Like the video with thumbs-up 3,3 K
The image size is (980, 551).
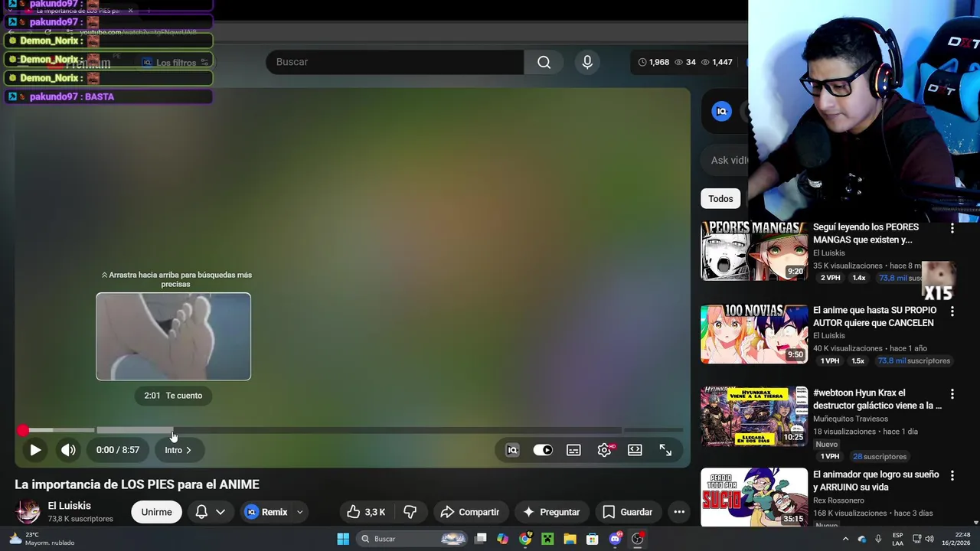click(366, 512)
